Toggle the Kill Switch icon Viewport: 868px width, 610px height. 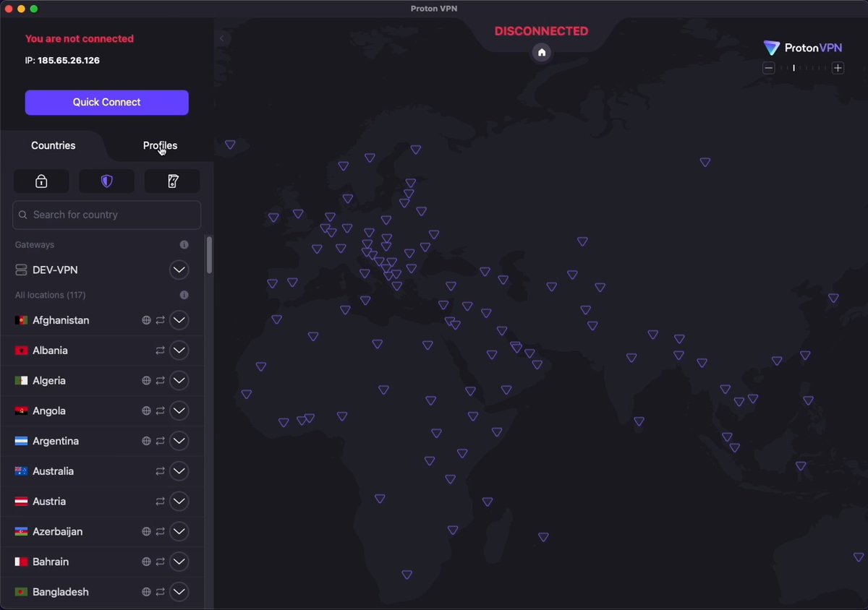coord(172,181)
